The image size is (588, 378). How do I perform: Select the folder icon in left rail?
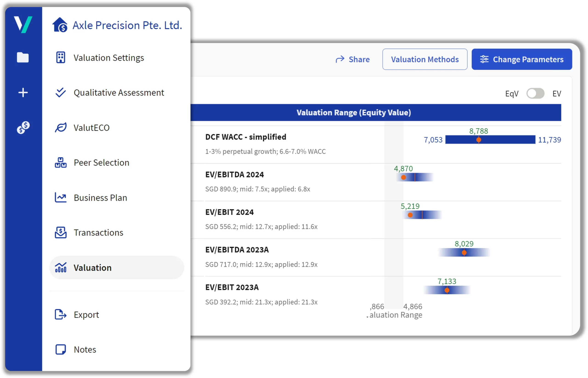point(23,57)
